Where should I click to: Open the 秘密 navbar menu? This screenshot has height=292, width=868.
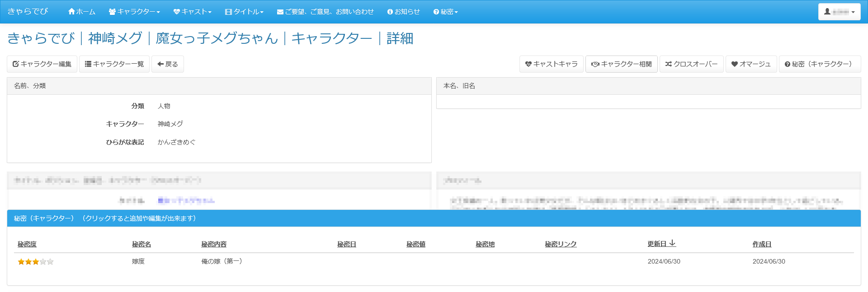[x=445, y=12]
